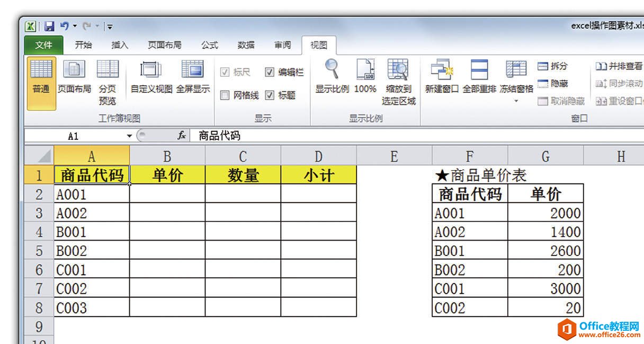Open the Name Box dropdown arrow
644x344 pixels.
(129, 136)
